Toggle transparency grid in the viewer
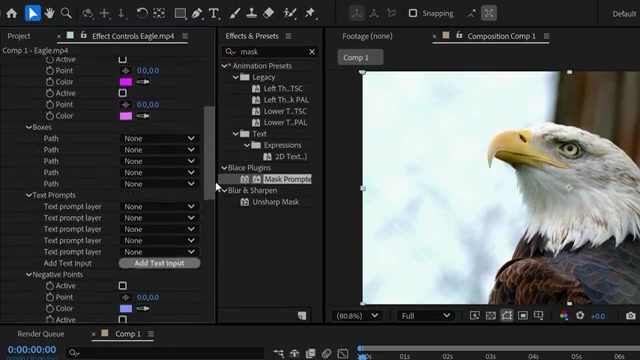The image size is (640, 360). pos(491,316)
